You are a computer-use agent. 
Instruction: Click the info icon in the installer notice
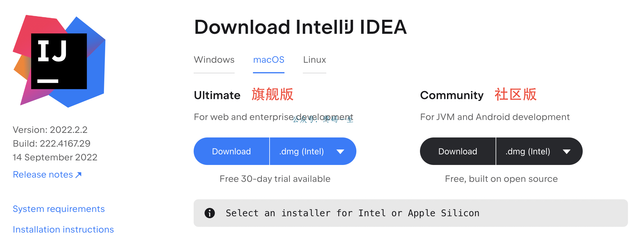[210, 213]
